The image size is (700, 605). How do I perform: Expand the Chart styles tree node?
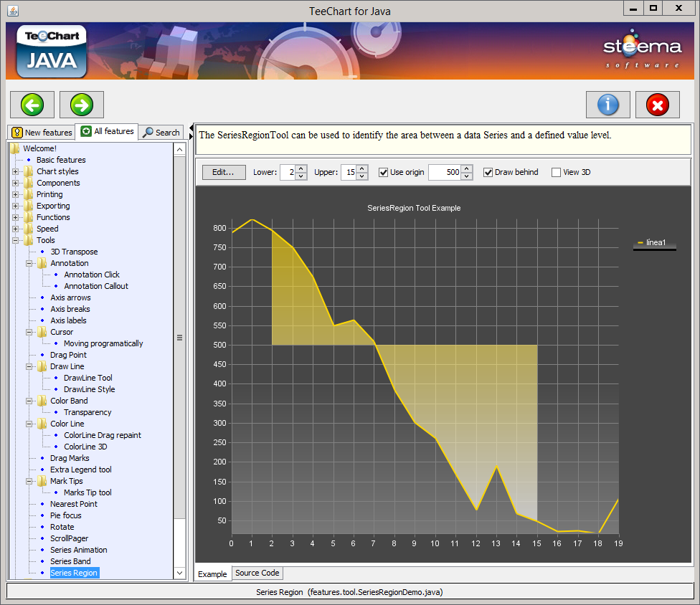(x=15, y=171)
